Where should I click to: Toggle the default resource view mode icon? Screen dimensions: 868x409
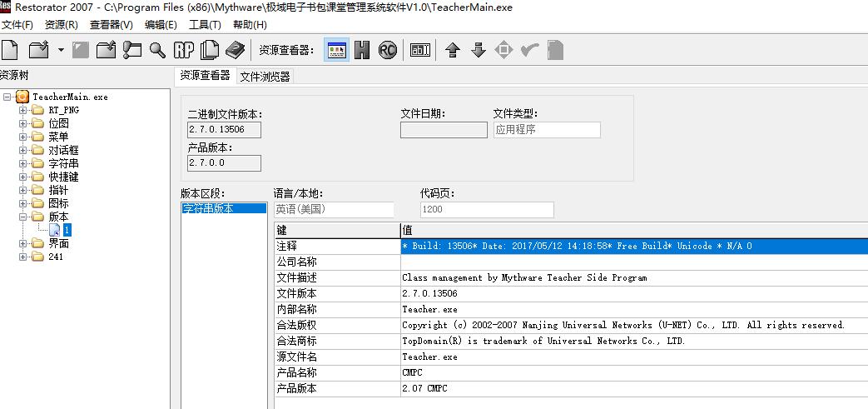(336, 50)
